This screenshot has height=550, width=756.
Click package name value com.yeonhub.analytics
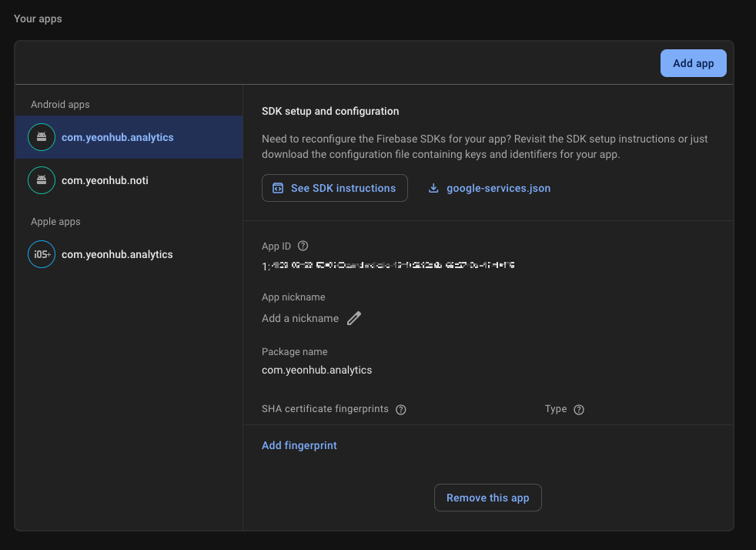pos(316,370)
